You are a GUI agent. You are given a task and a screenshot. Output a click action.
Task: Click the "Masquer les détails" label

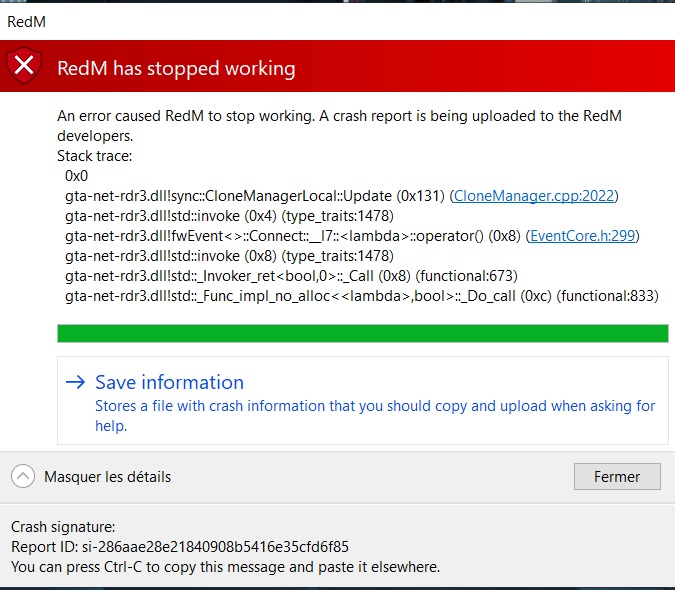pos(107,477)
